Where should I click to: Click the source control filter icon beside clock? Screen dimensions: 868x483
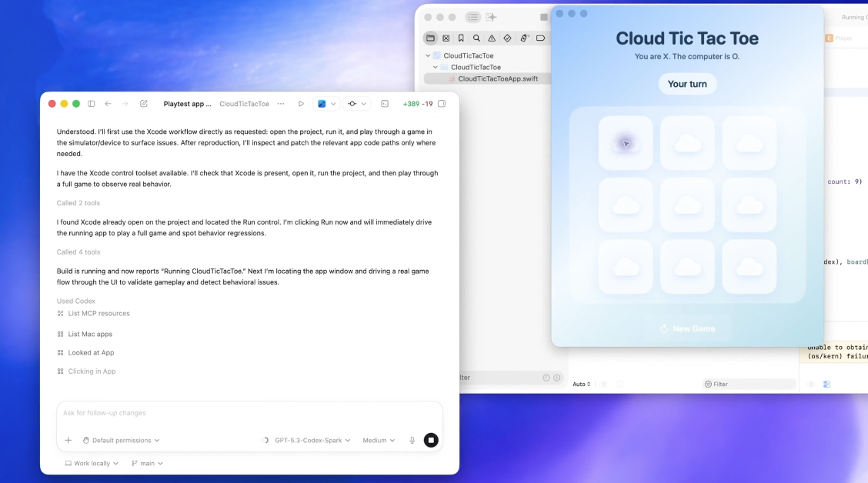click(x=557, y=378)
